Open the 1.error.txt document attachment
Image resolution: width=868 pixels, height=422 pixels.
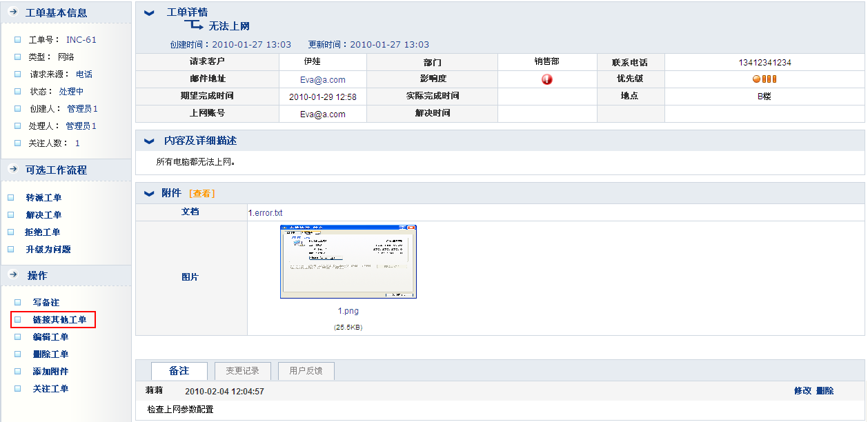coord(265,212)
